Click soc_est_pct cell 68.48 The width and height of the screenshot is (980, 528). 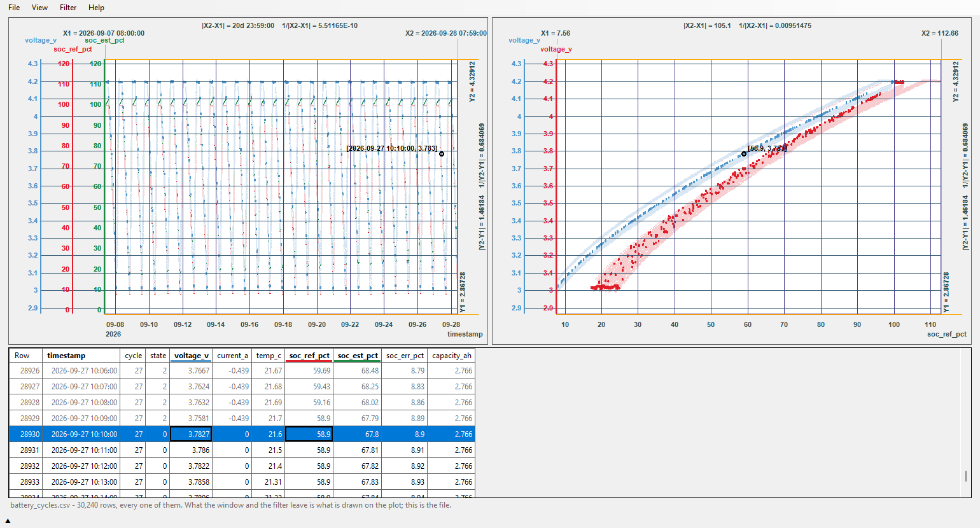[358, 370]
